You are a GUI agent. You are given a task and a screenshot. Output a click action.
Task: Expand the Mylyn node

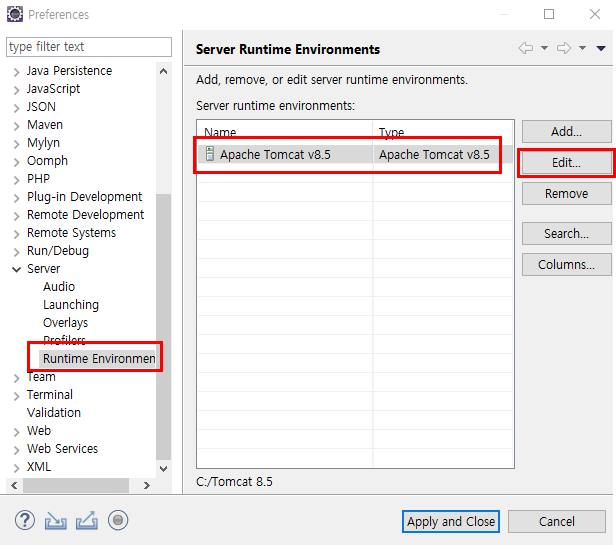click(16, 144)
